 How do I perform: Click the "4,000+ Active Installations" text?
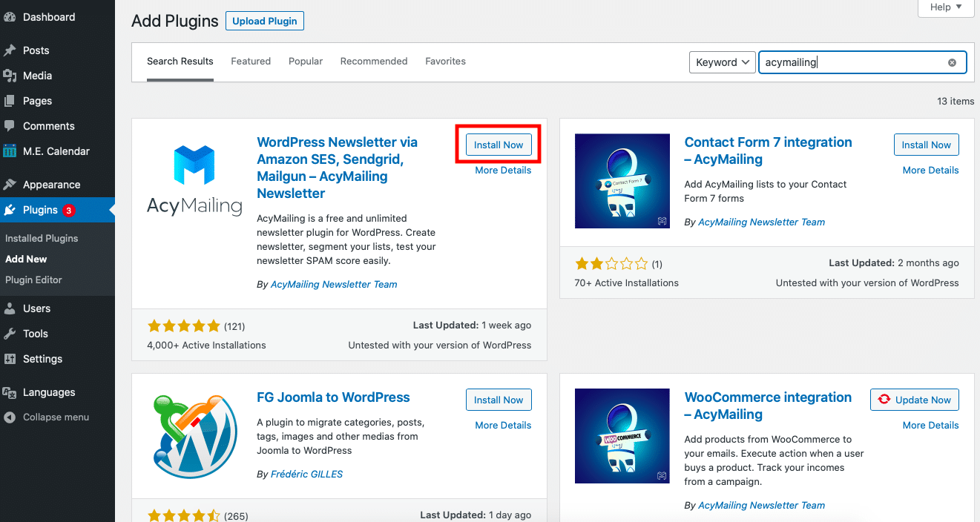[206, 345]
